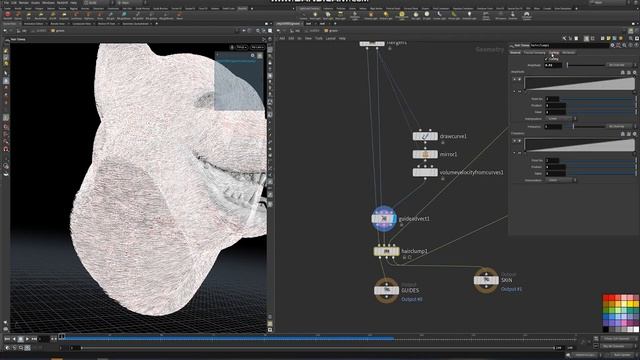Play the animation forward

click(x=27, y=339)
